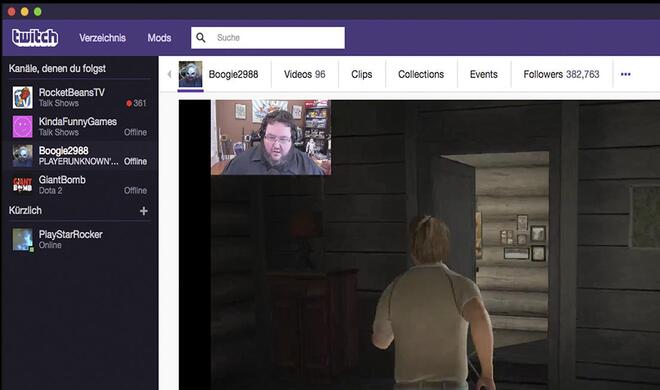Open the Mods menu
The height and width of the screenshot is (390, 660).
click(159, 38)
